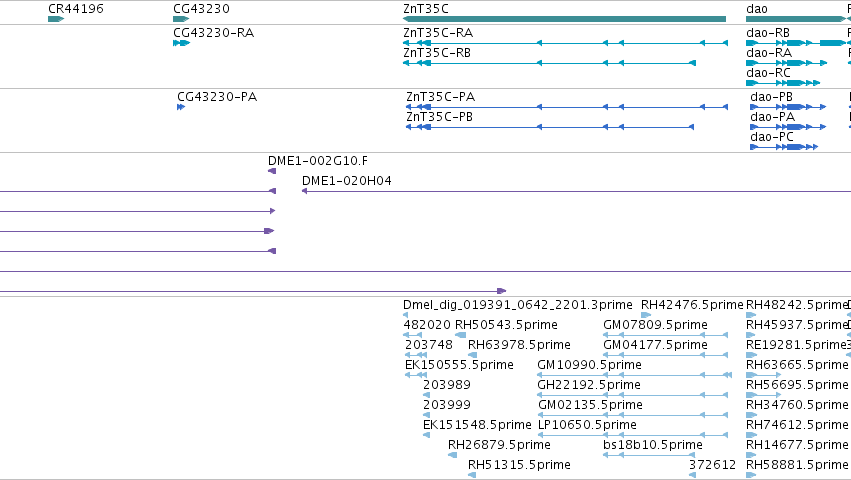Click the 372612 feature label
The image size is (851, 480).
coord(713,465)
